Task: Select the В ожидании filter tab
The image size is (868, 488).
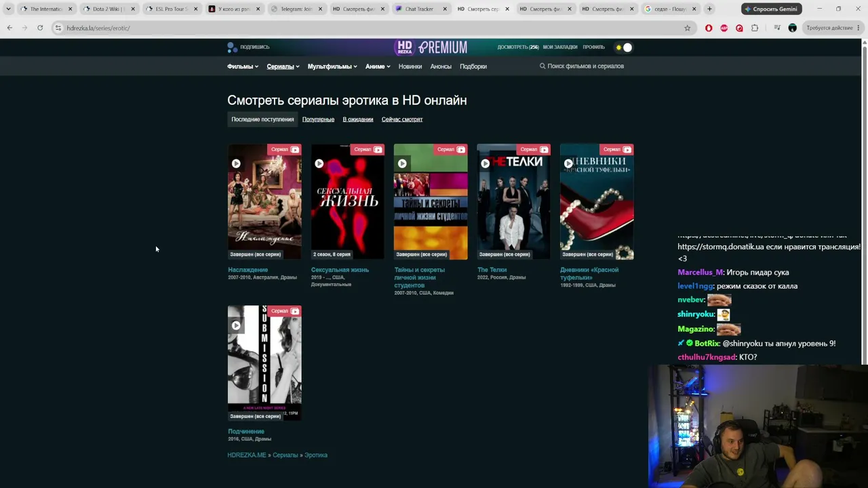Action: 358,119
